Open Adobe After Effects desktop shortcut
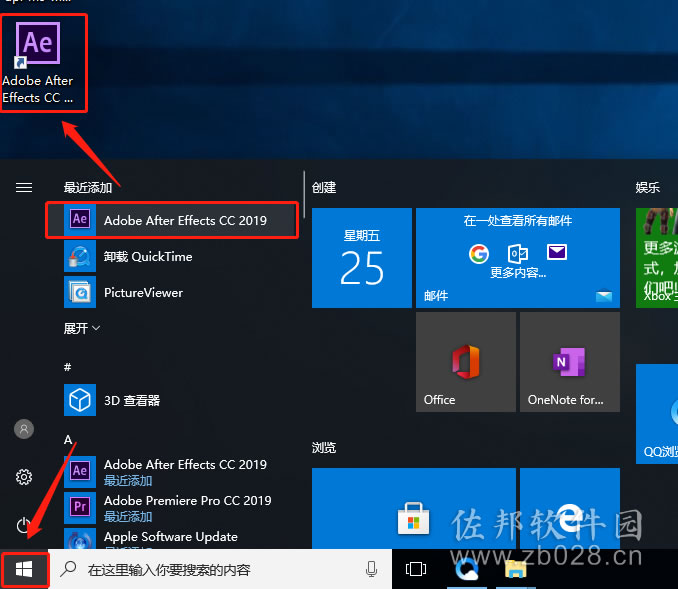678x589 pixels. 38,63
